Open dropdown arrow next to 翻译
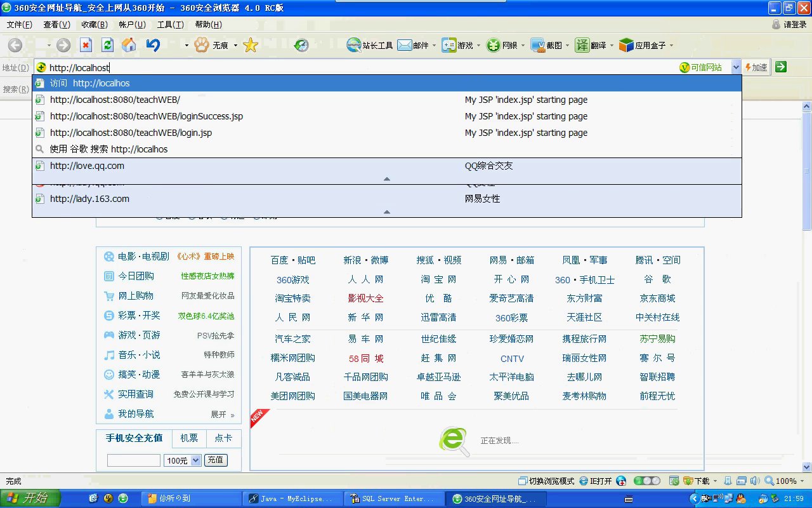 pyautogui.click(x=611, y=46)
